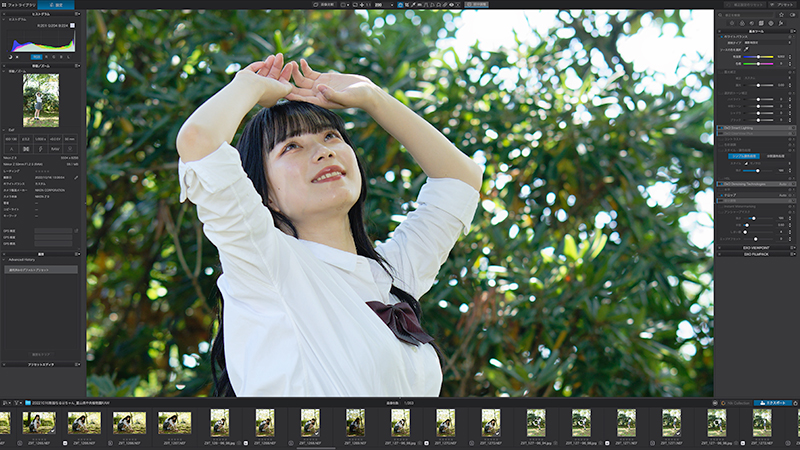
Task: Collapse the Exif section
Action: click(x=4, y=130)
